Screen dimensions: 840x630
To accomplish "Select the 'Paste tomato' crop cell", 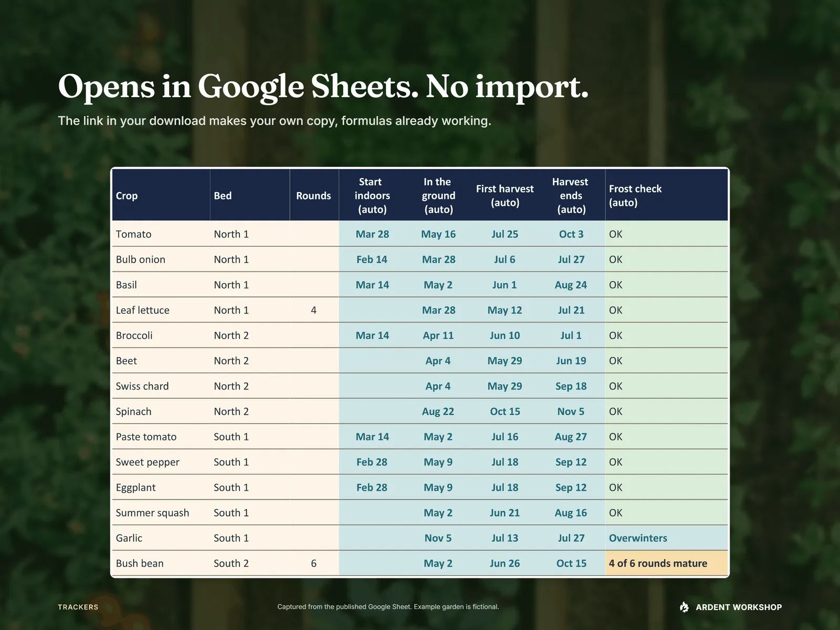I will pyautogui.click(x=161, y=437).
